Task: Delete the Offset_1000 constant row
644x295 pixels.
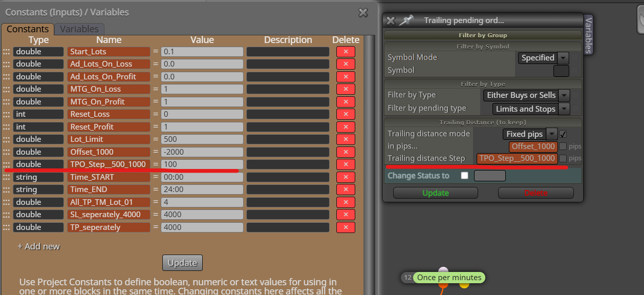Action: pyautogui.click(x=346, y=152)
